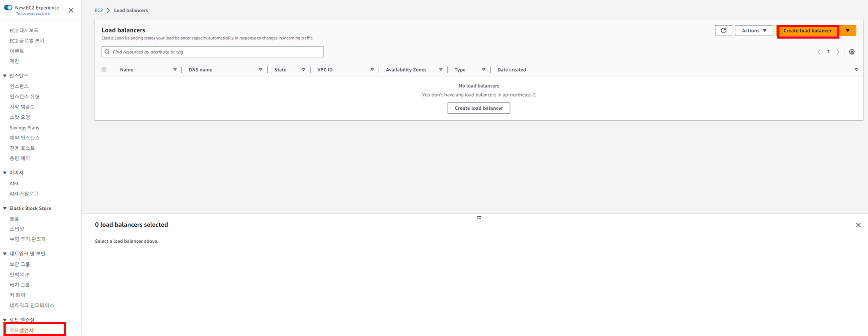Open EC2 대시보드 in sidebar
Image resolution: width=868 pixels, height=336 pixels.
click(24, 30)
